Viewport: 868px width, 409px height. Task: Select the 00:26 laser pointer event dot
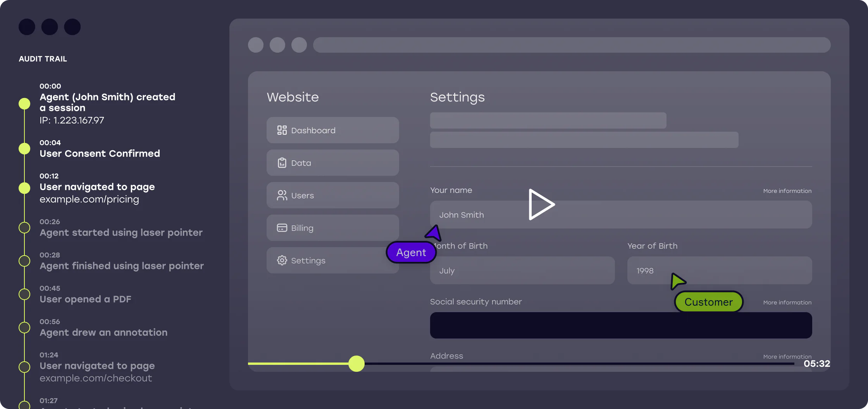pos(24,227)
